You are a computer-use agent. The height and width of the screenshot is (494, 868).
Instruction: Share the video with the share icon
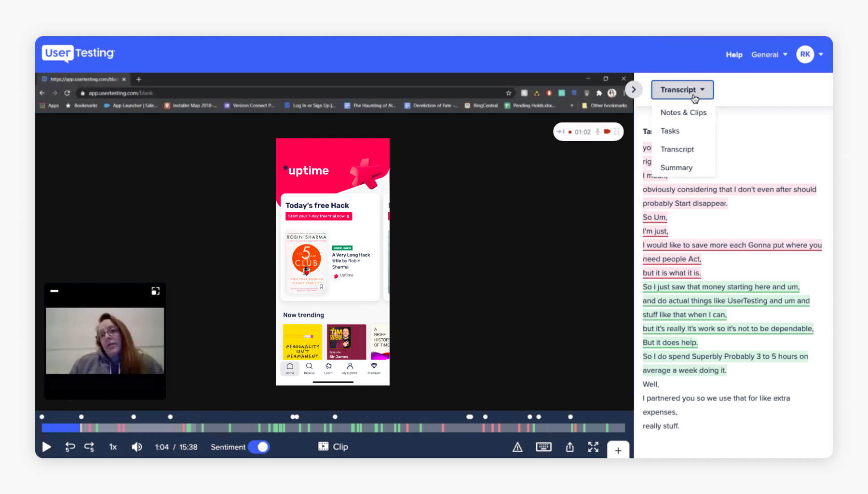pyautogui.click(x=570, y=447)
